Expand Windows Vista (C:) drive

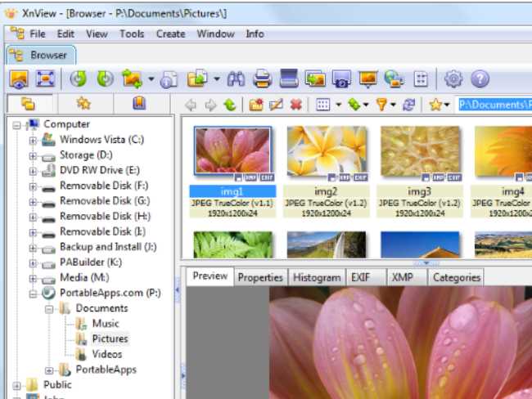click(33, 140)
